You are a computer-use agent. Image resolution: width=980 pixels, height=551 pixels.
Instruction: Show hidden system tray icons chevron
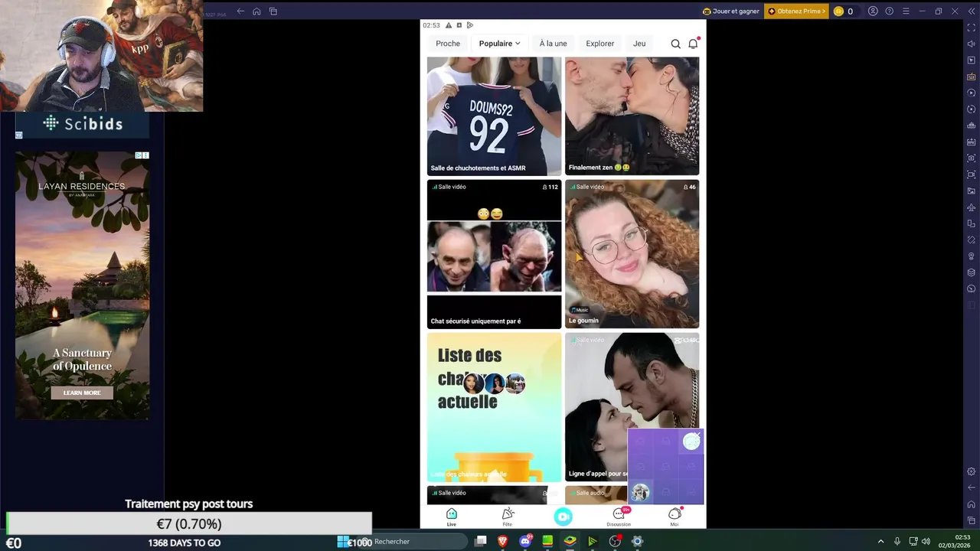880,541
